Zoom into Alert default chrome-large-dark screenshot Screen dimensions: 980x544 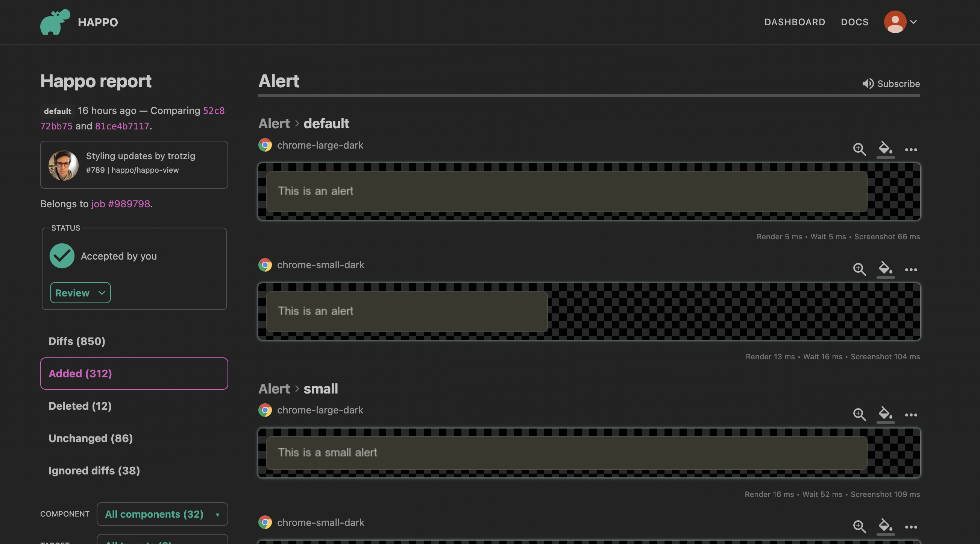pos(859,149)
